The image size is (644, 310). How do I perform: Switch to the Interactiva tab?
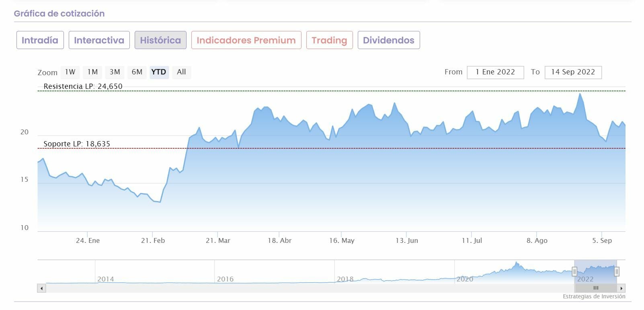pos(99,40)
